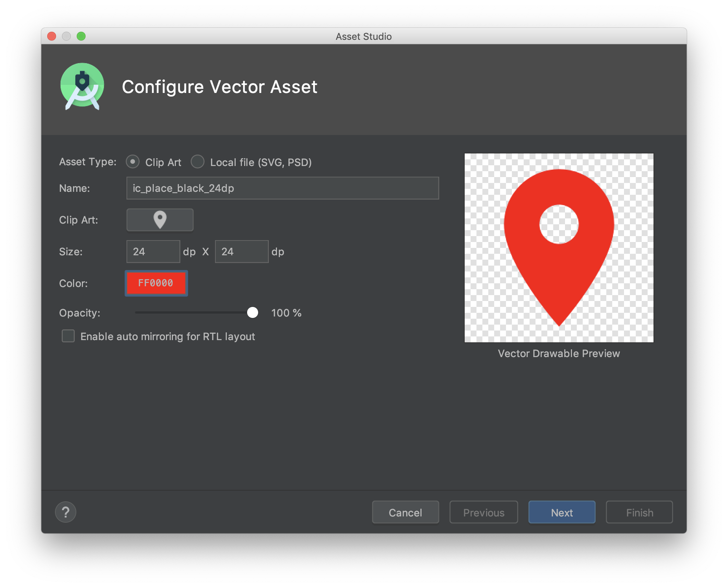Click the Previous button

tap(483, 512)
